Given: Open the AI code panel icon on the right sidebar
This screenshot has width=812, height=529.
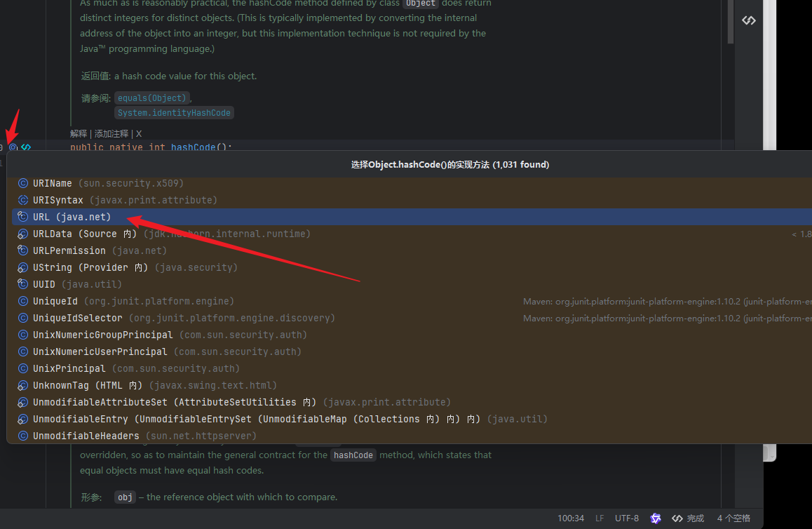Looking at the screenshot, I should [x=749, y=20].
